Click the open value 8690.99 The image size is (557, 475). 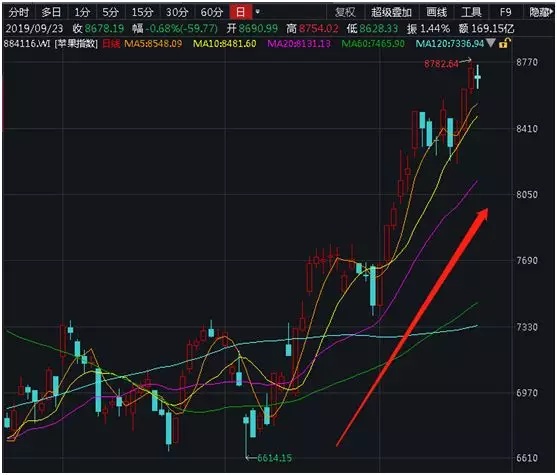[x=258, y=28]
